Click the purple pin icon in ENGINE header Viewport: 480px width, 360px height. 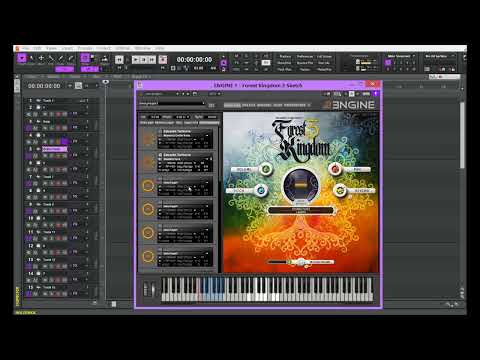tap(376, 94)
